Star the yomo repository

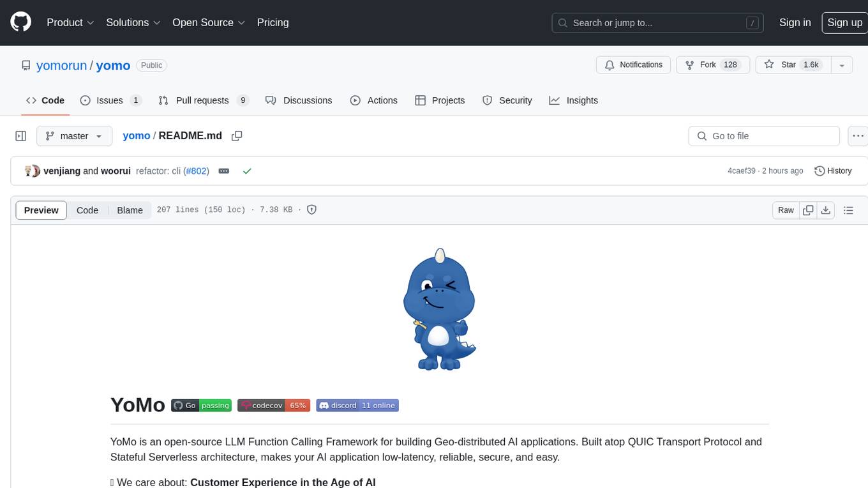click(x=792, y=65)
